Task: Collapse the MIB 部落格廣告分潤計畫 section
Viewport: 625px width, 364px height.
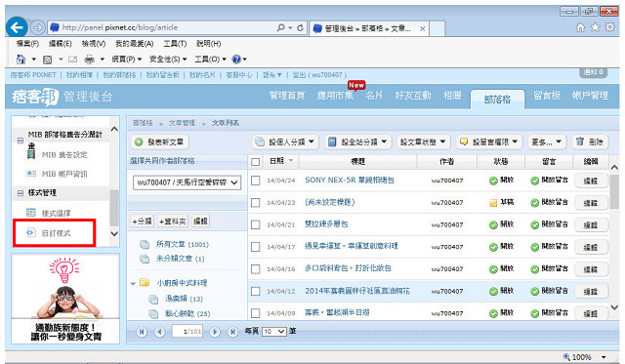Action: click(x=21, y=141)
